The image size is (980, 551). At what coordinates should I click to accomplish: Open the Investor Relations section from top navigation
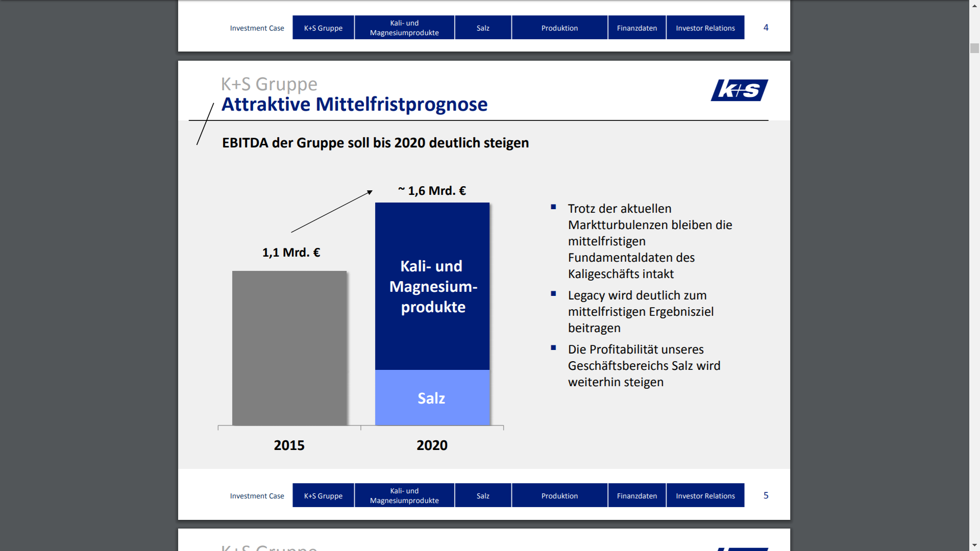click(x=705, y=28)
